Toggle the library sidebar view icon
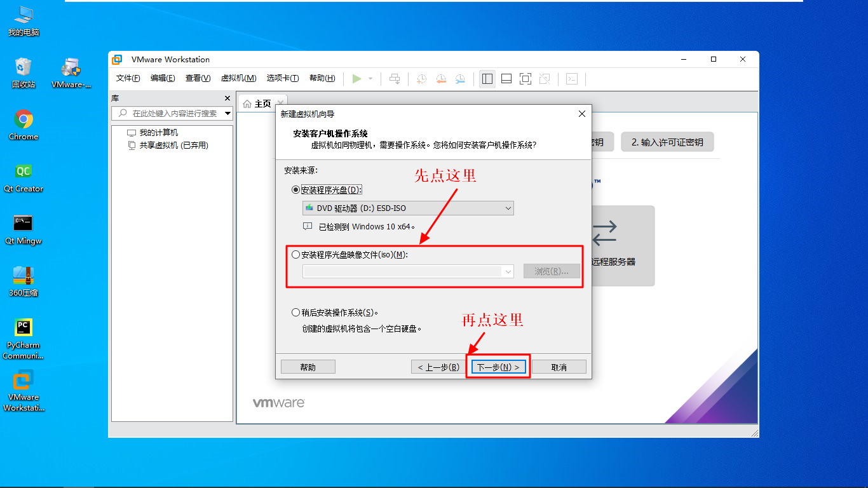868x488 pixels. tap(487, 79)
